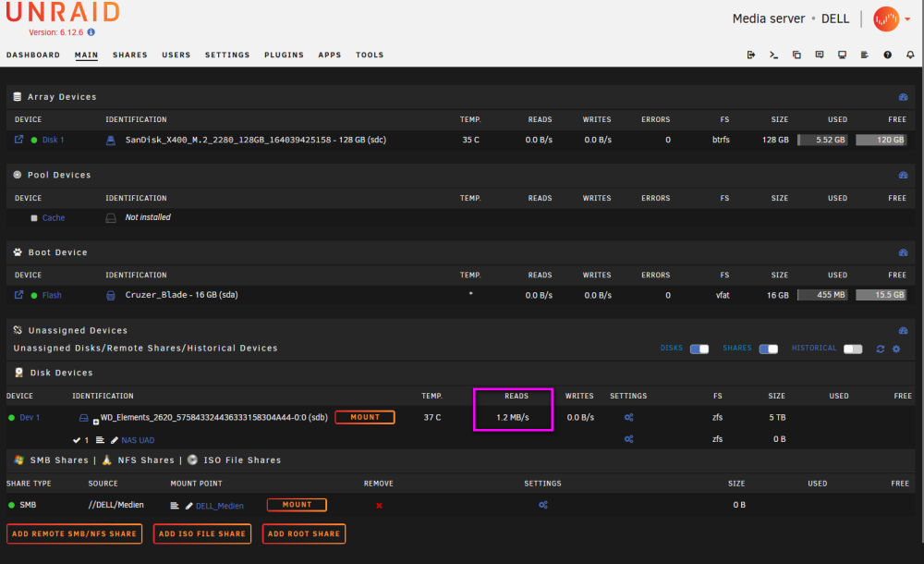
Task: Click the pencil icon beside DELL_Medien
Action: point(189,506)
